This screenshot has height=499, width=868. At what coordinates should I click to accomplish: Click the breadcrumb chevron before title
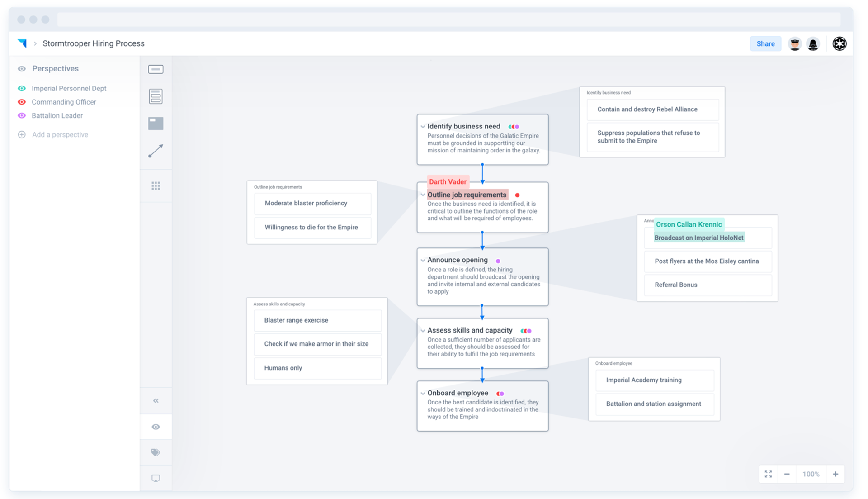click(35, 44)
